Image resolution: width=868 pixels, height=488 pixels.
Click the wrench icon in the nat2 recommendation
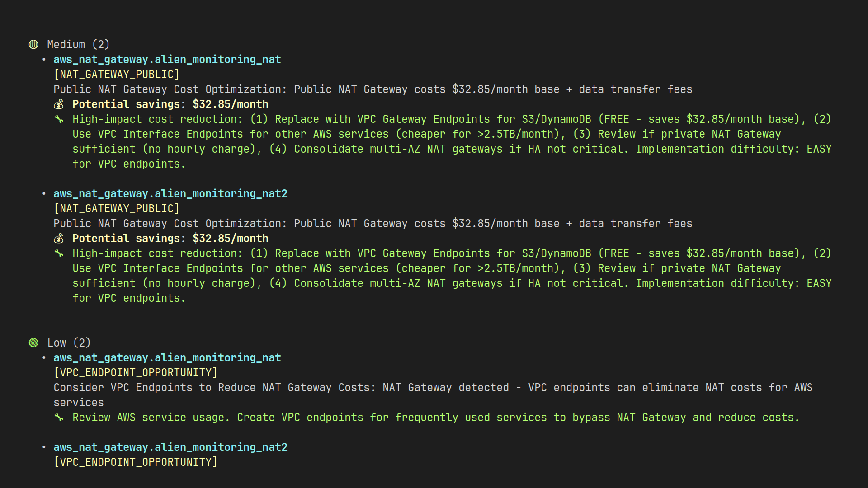[x=59, y=253]
